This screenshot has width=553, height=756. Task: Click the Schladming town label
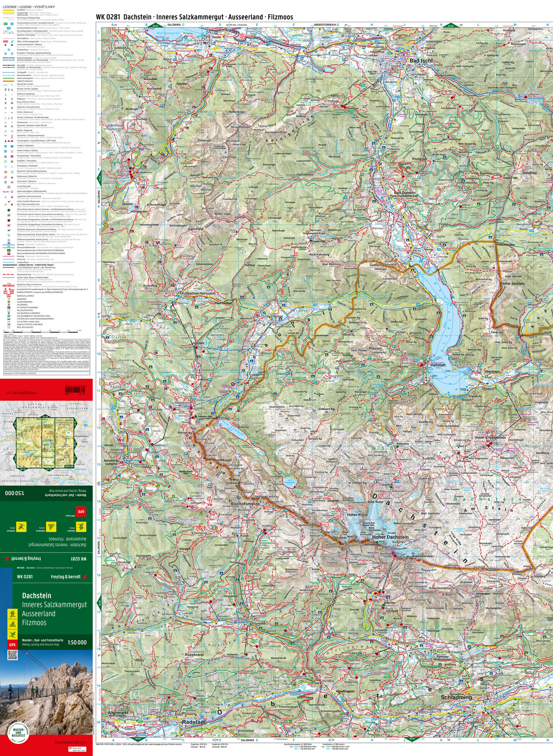click(x=456, y=697)
